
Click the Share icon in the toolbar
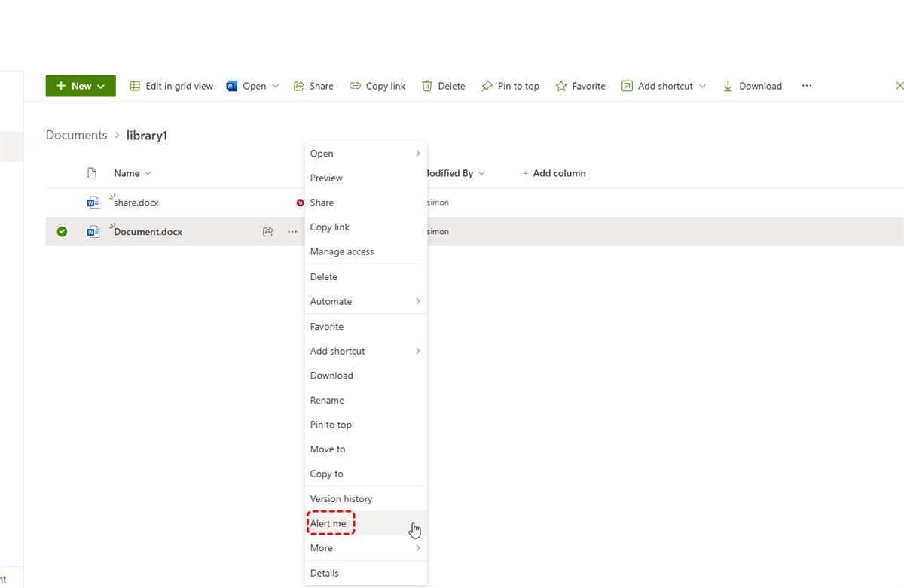tap(299, 86)
